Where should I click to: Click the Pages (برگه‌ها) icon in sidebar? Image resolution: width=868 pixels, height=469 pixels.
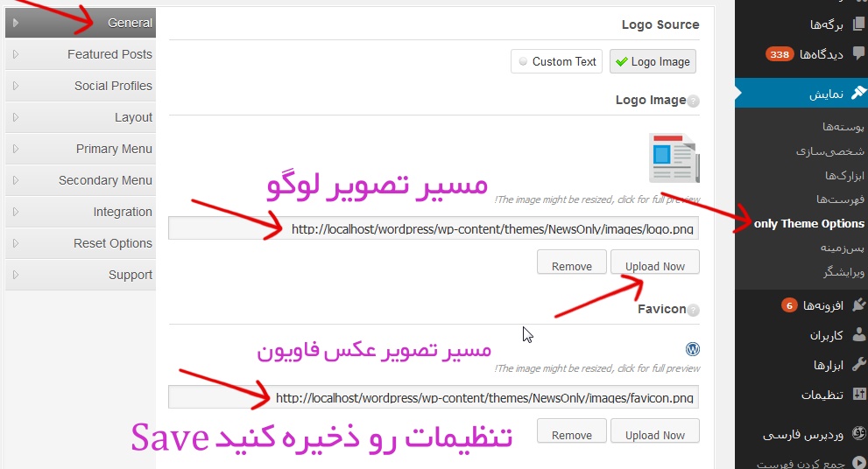pos(857,24)
